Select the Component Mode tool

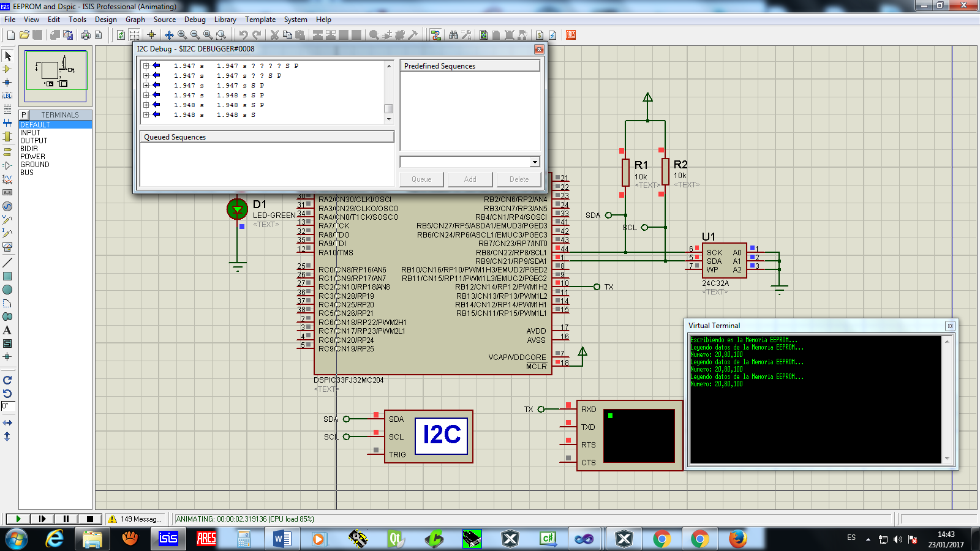[7, 69]
